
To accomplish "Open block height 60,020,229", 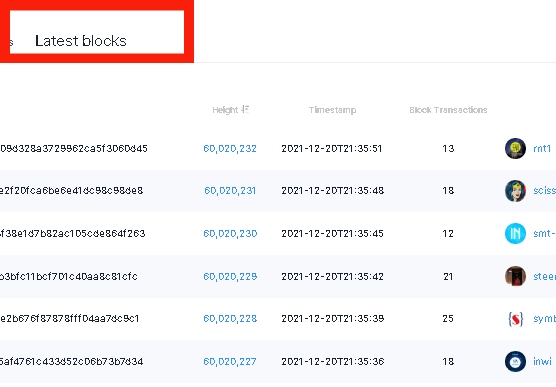I will point(230,276).
